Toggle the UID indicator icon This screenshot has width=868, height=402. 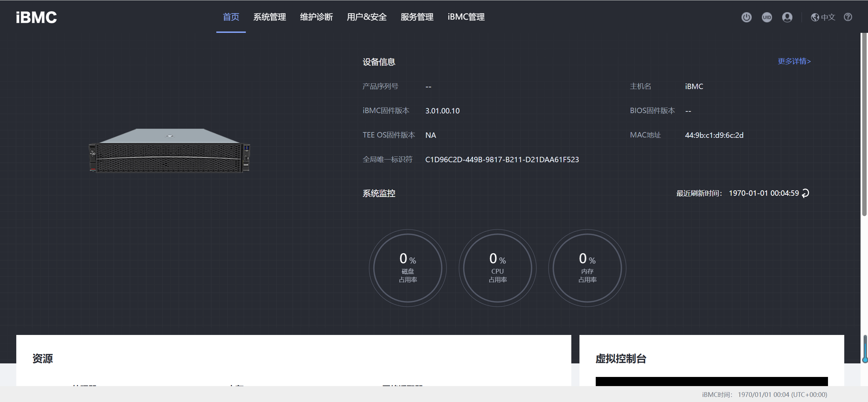click(767, 17)
